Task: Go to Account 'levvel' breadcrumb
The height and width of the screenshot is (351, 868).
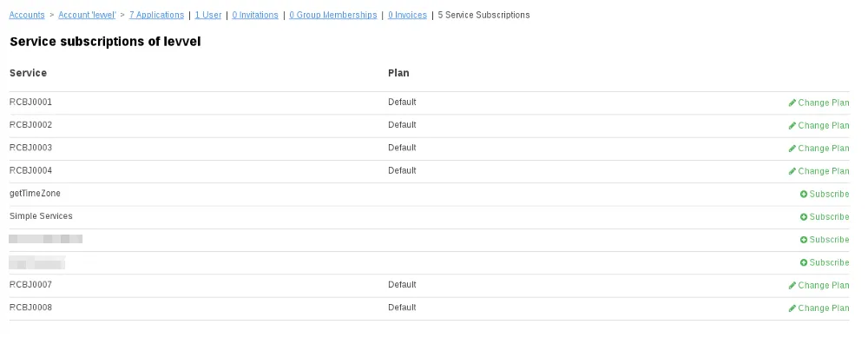Action: coord(87,15)
